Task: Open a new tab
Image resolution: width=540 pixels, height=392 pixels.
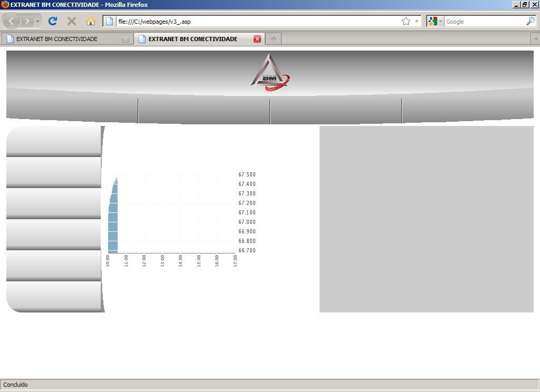Action: [273, 39]
